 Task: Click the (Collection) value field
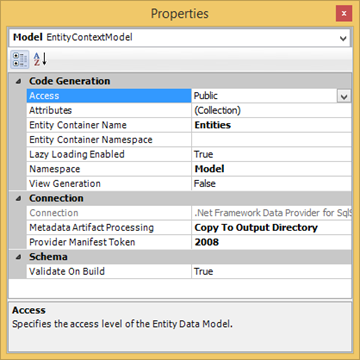pyautogui.click(x=271, y=110)
